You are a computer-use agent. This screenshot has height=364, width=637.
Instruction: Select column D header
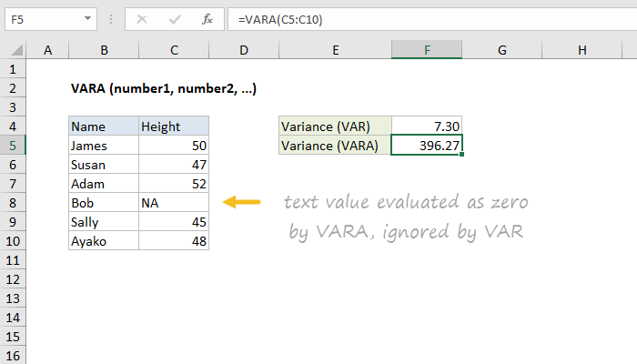(244, 50)
